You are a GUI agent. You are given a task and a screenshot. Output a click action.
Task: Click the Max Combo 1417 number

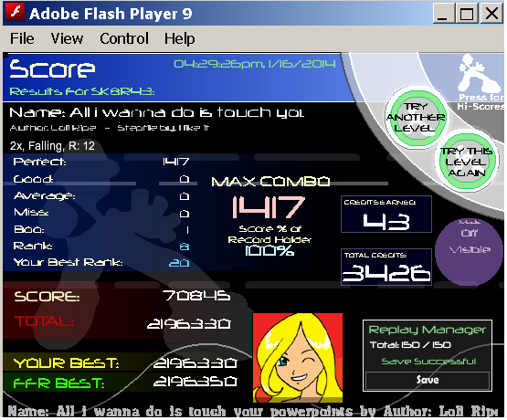[269, 208]
